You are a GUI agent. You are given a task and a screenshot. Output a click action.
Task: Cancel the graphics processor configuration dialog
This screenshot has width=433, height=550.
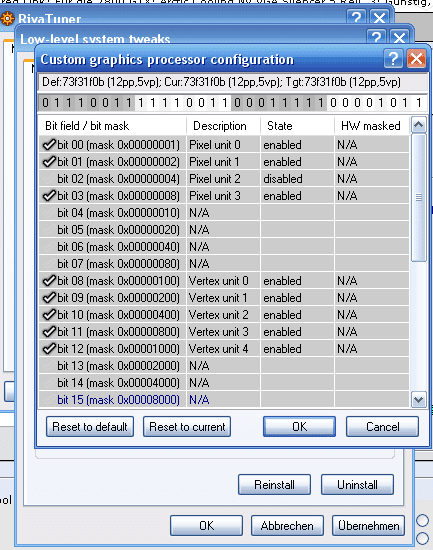[x=382, y=427]
